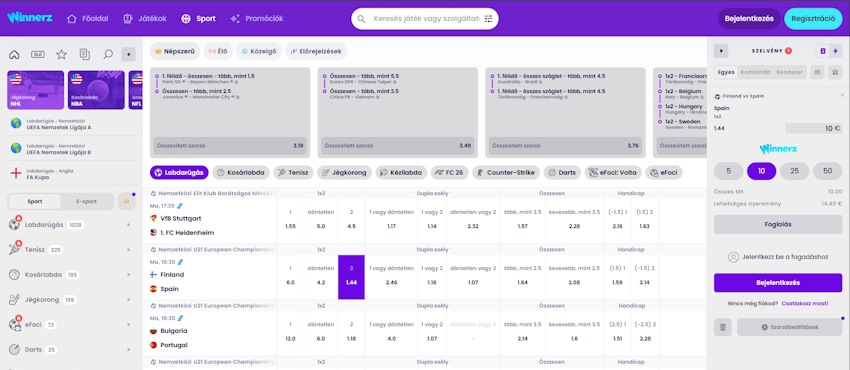Open the combo card with odds 3.19

[x=230, y=112]
